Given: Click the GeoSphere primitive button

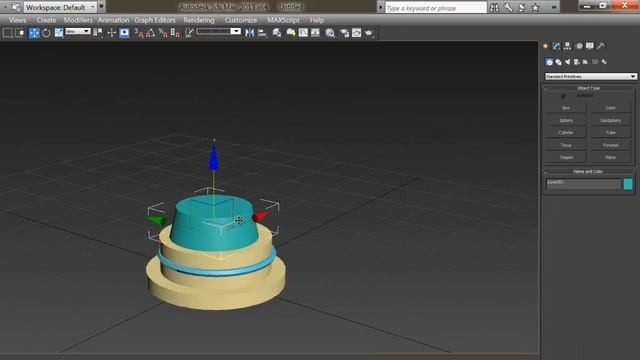Looking at the screenshot, I should tap(610, 120).
